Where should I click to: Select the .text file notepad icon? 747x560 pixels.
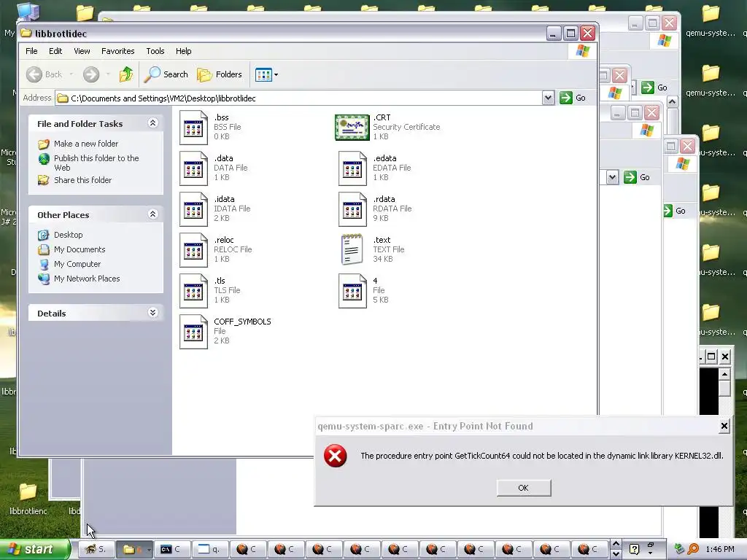[352, 249]
